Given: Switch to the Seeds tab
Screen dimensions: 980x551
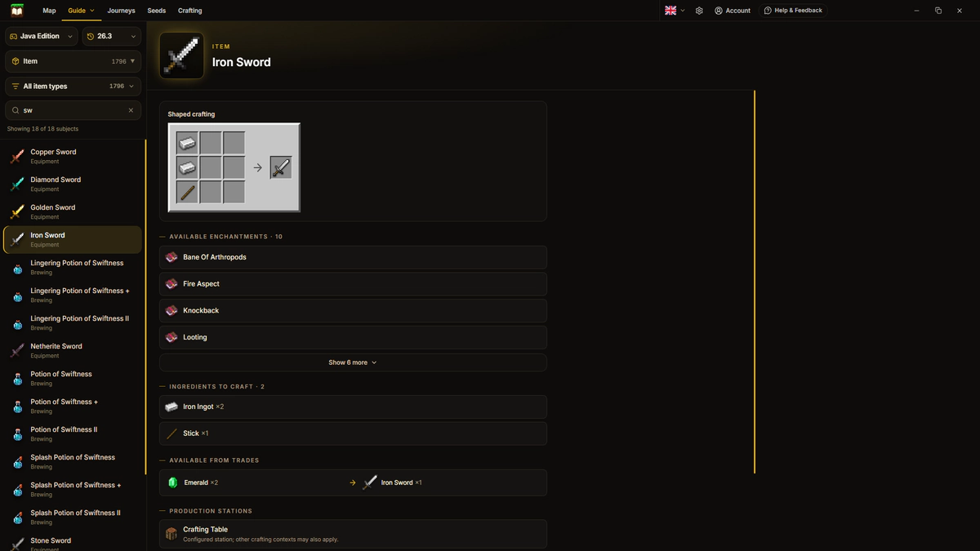Looking at the screenshot, I should [x=157, y=11].
